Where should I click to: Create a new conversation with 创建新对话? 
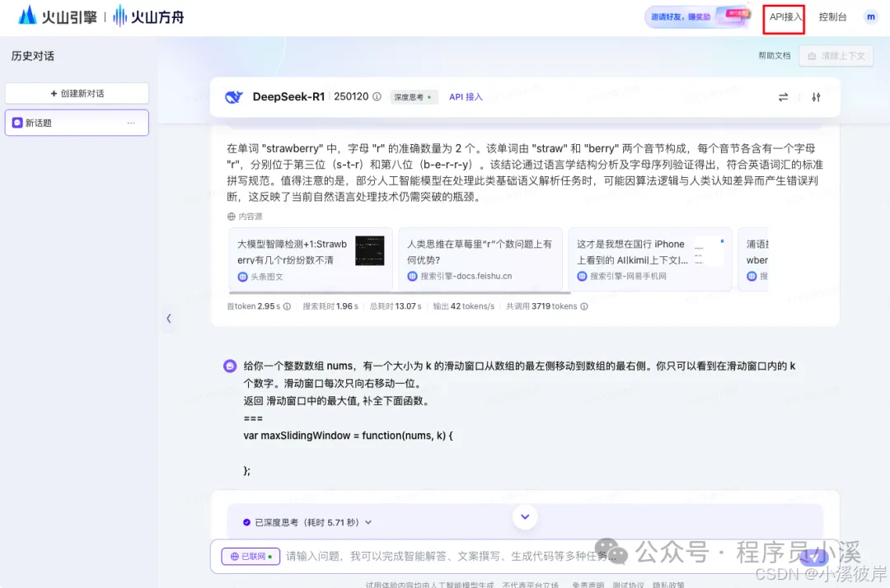(x=77, y=93)
